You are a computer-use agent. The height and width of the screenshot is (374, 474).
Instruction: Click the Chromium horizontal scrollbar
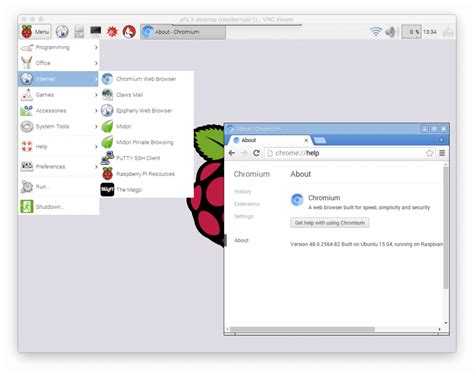coord(302,329)
